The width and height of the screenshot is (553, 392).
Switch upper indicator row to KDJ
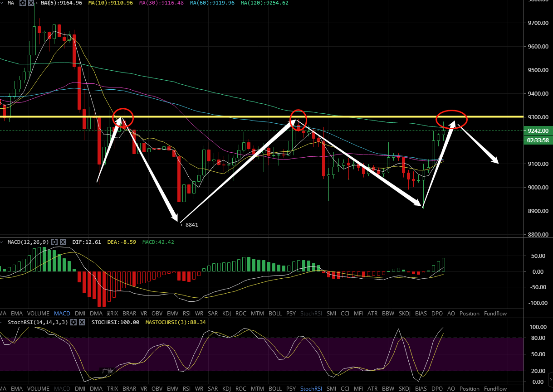coord(226,314)
